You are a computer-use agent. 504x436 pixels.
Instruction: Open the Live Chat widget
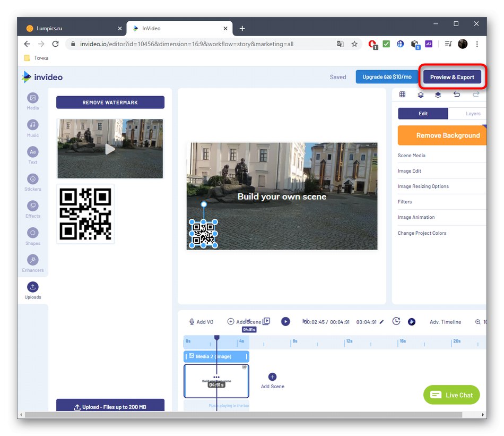pos(451,395)
